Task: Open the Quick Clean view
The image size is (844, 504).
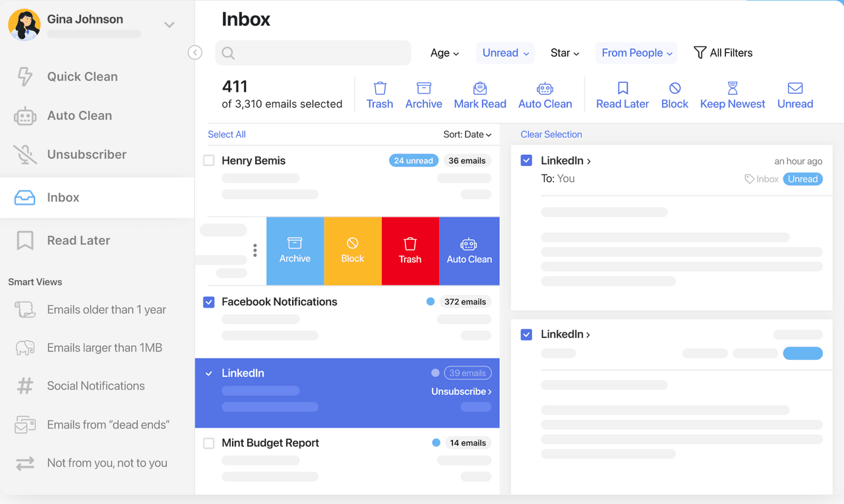Action: click(82, 76)
